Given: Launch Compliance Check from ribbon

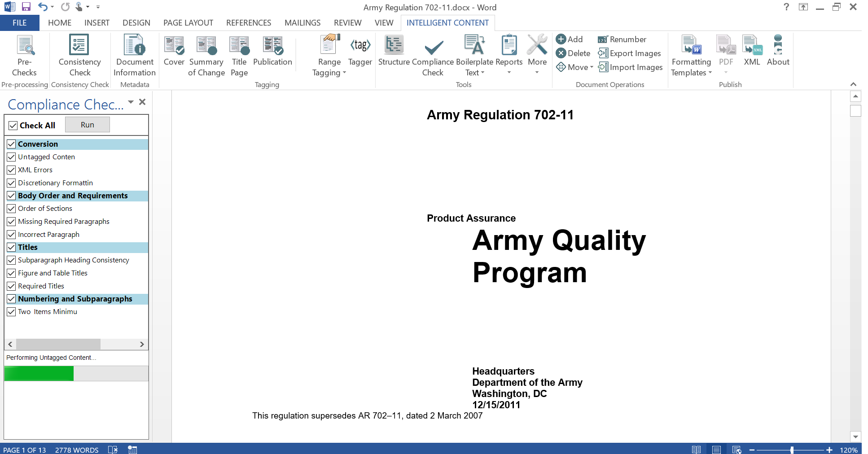Looking at the screenshot, I should (433, 55).
